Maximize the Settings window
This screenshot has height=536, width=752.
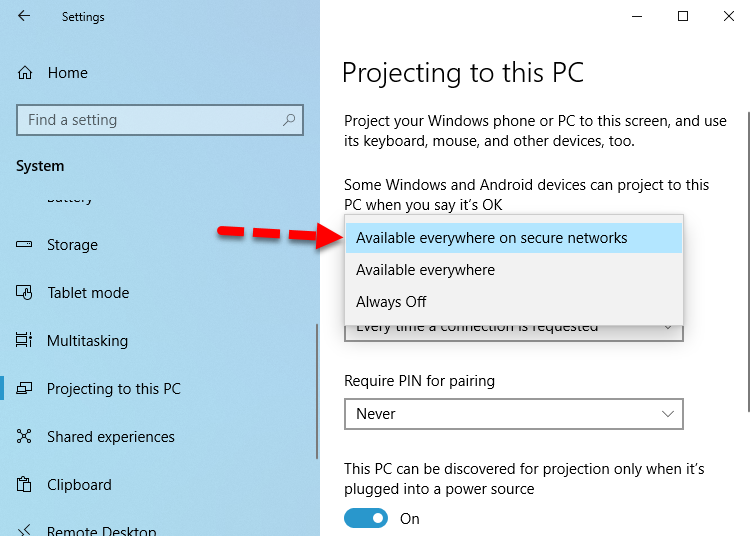[x=683, y=16]
